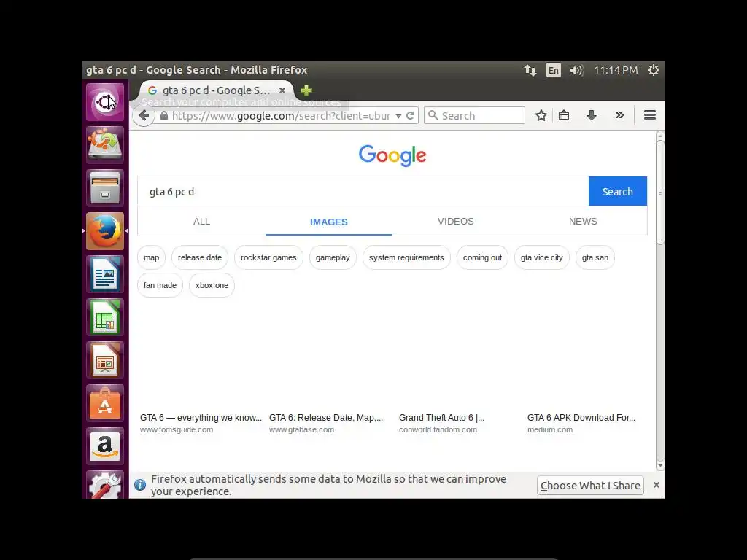
Task: Click the Google search query field
Action: point(363,192)
